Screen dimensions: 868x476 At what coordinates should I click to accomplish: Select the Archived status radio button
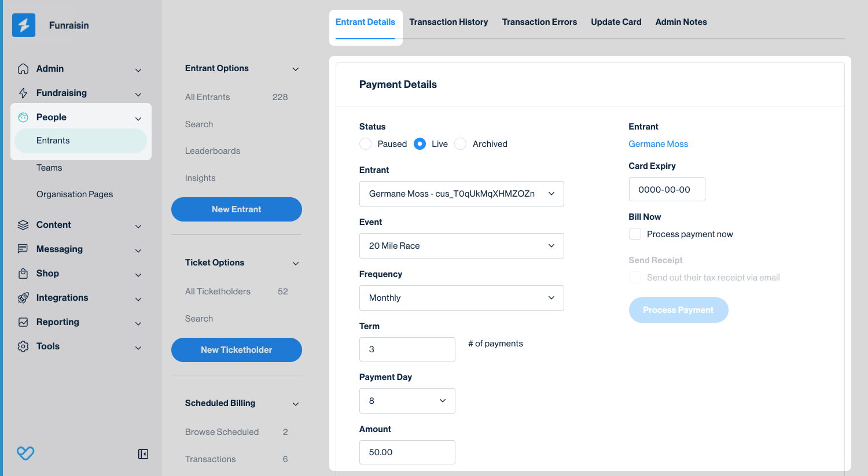(461, 144)
